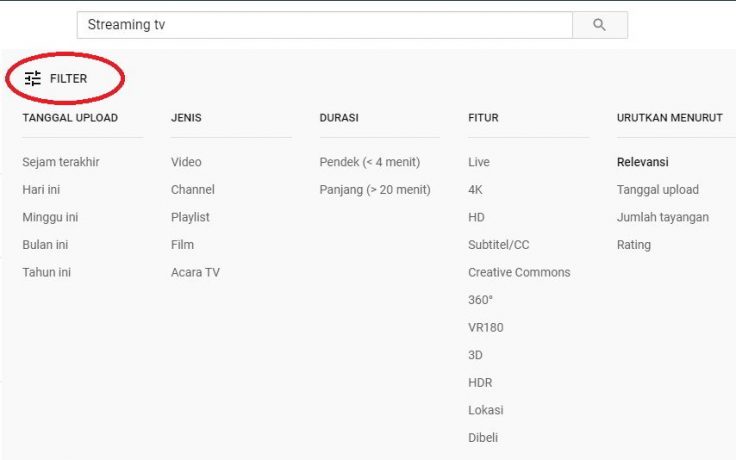Image resolution: width=736 pixels, height=460 pixels.
Task: Filter by Tahun ini
Action: [46, 272]
